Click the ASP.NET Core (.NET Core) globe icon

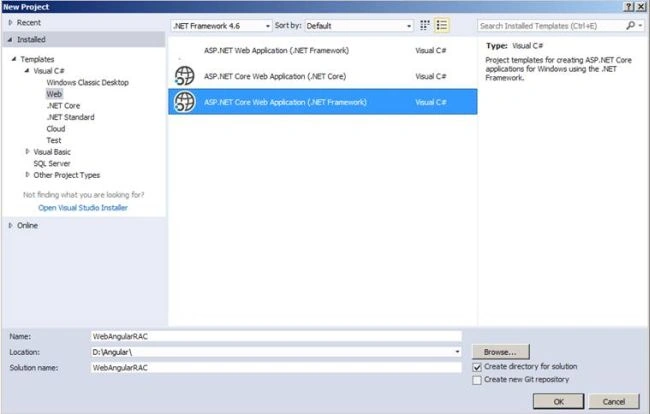[184, 76]
